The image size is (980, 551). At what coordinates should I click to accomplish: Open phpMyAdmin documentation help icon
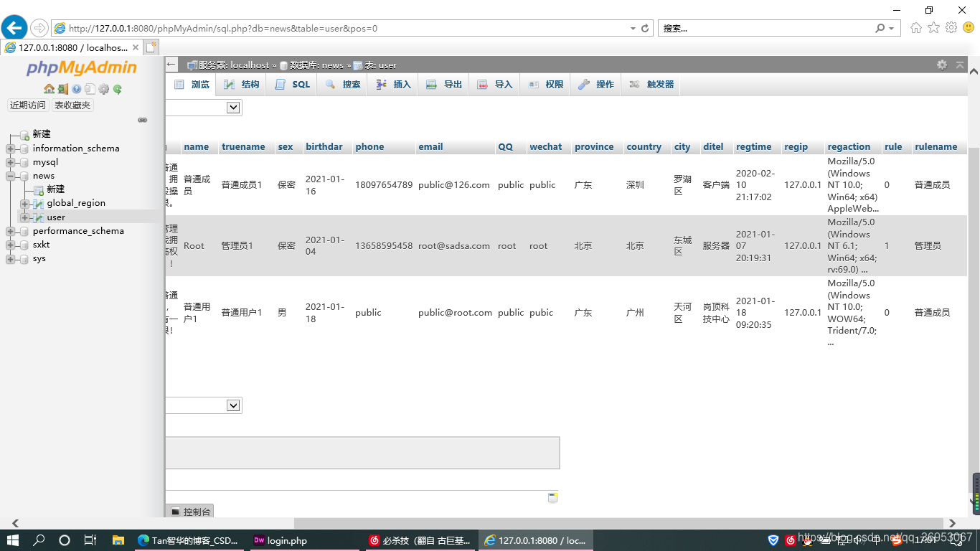77,89
